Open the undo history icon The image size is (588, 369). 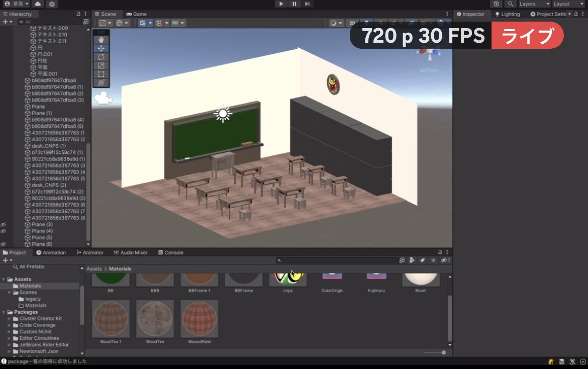coord(496,4)
